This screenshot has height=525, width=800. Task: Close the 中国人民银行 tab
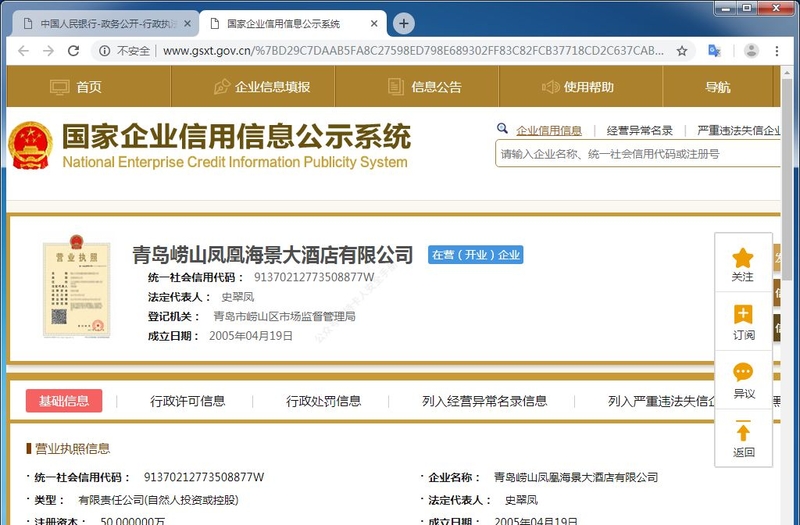[187, 23]
